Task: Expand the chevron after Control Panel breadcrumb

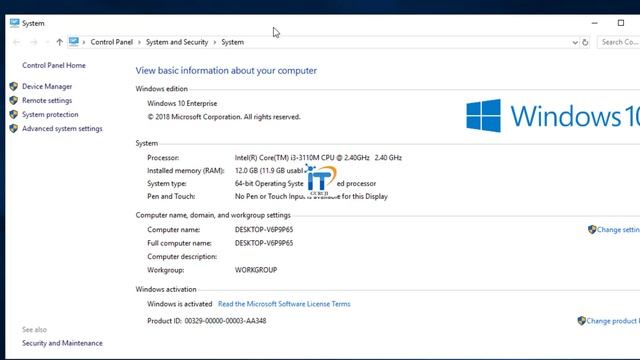Action: pyautogui.click(x=139, y=42)
